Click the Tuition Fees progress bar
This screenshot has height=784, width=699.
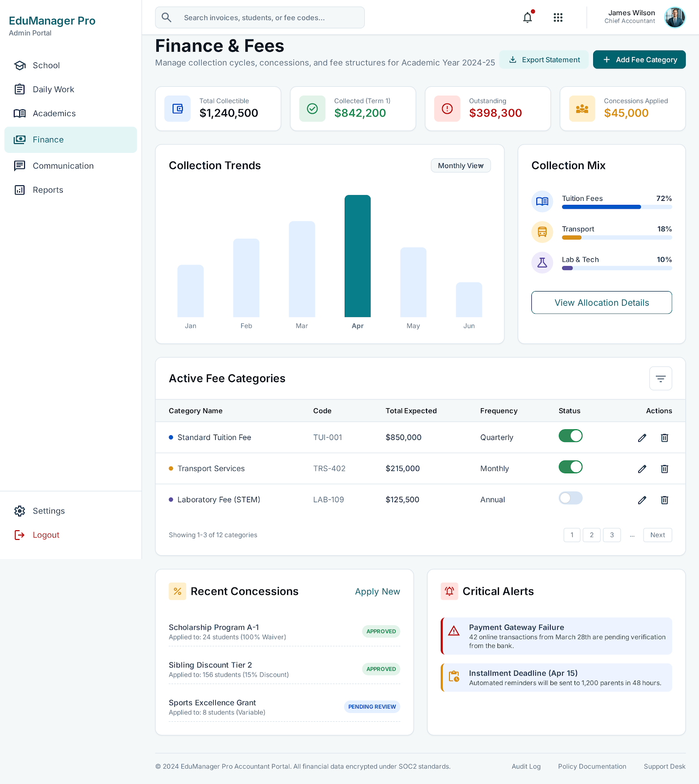(x=617, y=207)
